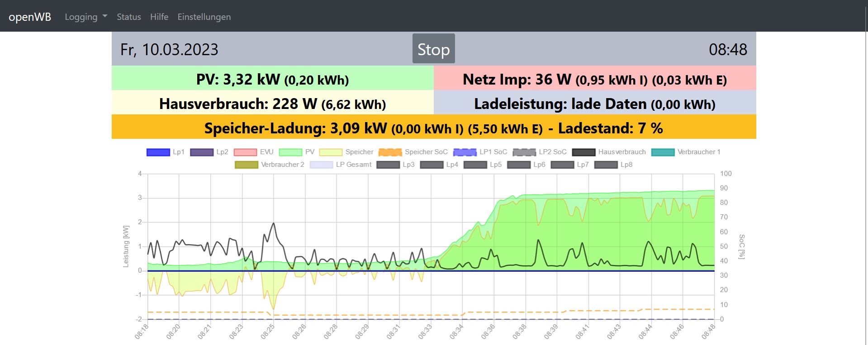Click the Speicher-Ladung orange status bar
Screen dimensions: 868x345
[433, 128]
